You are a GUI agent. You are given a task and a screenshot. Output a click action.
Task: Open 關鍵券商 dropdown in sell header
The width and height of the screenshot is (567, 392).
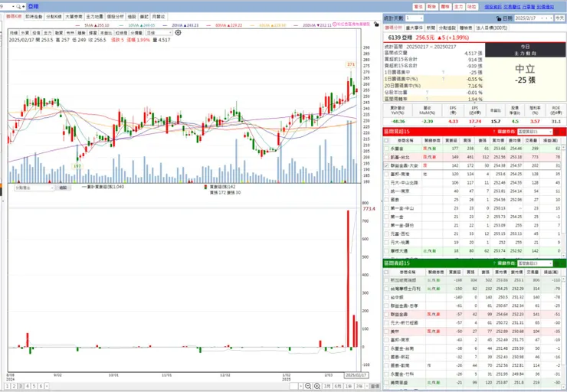pos(535,263)
